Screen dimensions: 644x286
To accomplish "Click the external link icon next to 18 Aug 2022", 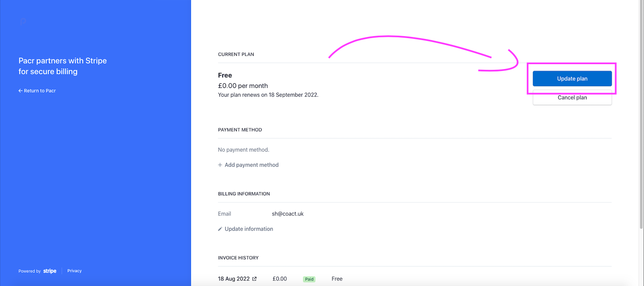I will pos(254,279).
